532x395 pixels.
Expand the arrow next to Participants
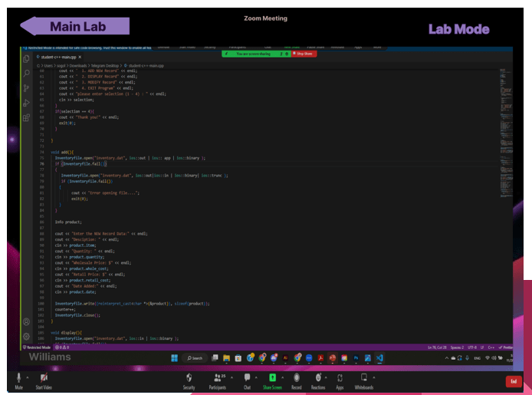[x=231, y=377]
